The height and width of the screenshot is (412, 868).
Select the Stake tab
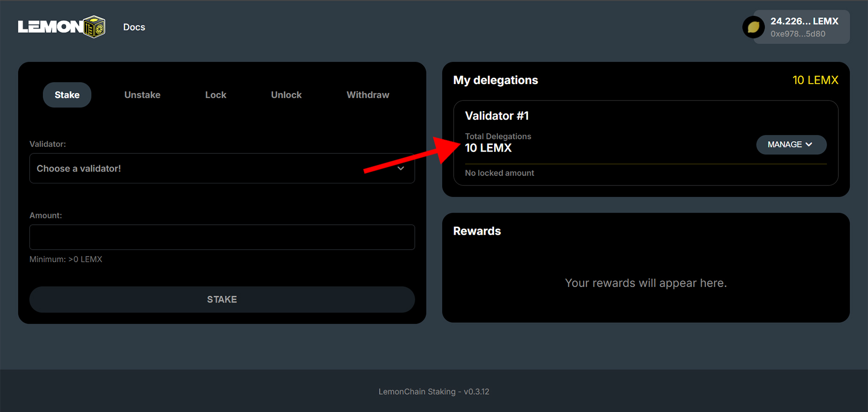tap(67, 95)
